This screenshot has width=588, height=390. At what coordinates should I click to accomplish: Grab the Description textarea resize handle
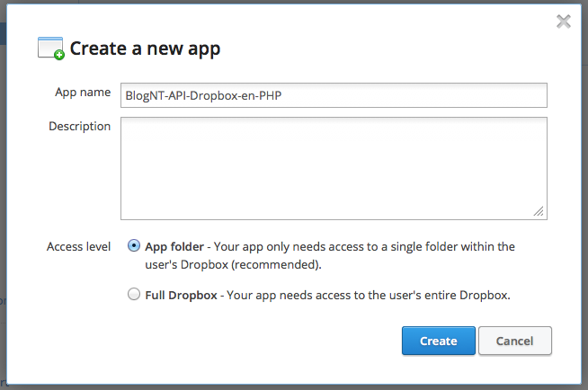pyautogui.click(x=539, y=212)
